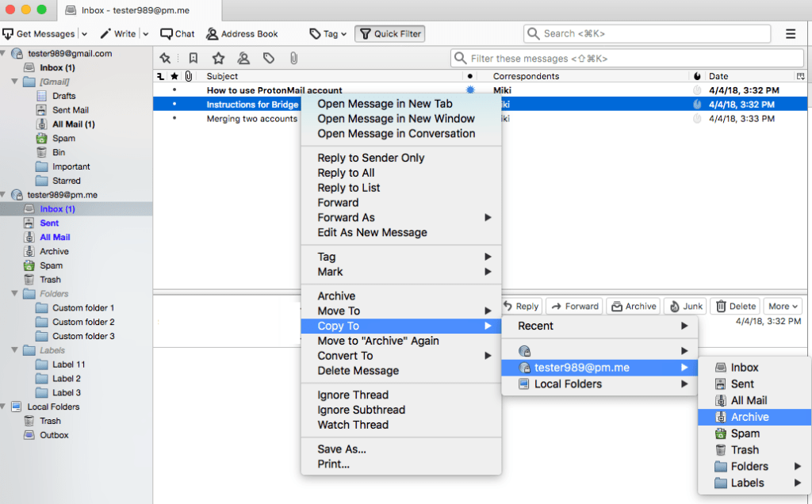Screen dimensions: 812x504
Task: Open the Tag dropdown in toolbar
Action: 327,34
